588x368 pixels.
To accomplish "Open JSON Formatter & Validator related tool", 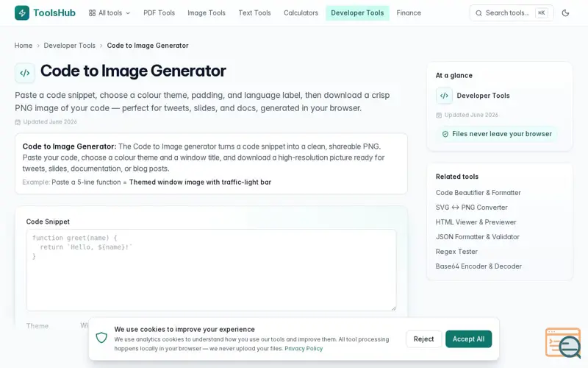I will [477, 236].
